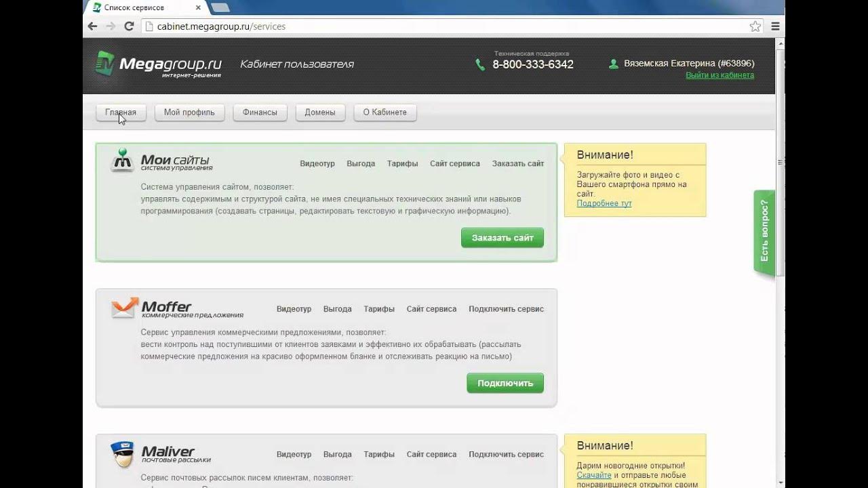The image size is (868, 488).
Task: Click Скачайте link in new year notice
Action: 594,475
